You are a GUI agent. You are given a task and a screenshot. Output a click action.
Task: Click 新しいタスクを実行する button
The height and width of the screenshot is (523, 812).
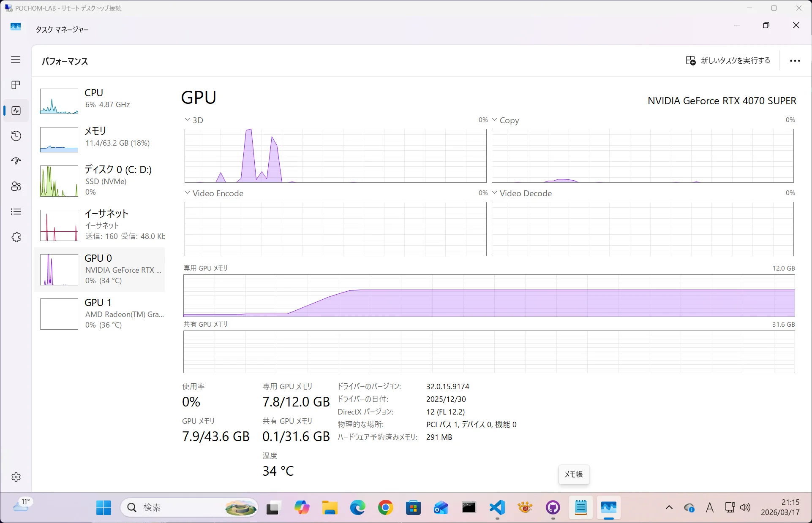click(x=728, y=60)
